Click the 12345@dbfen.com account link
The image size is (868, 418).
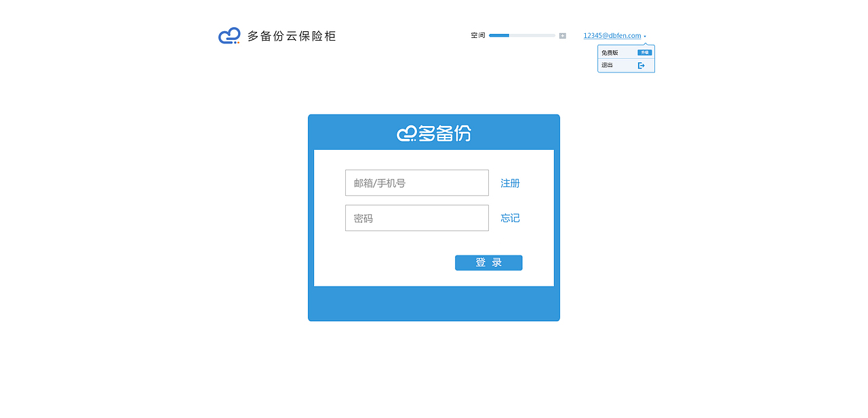click(612, 35)
